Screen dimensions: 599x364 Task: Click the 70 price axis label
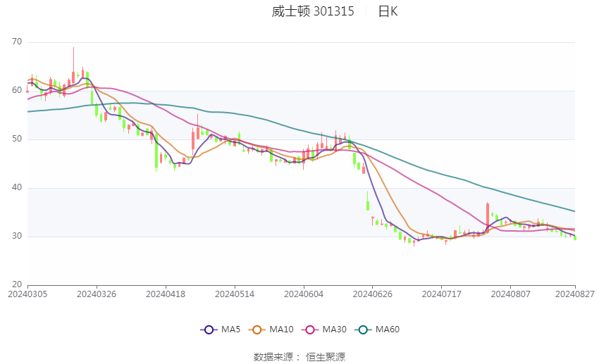[17, 42]
